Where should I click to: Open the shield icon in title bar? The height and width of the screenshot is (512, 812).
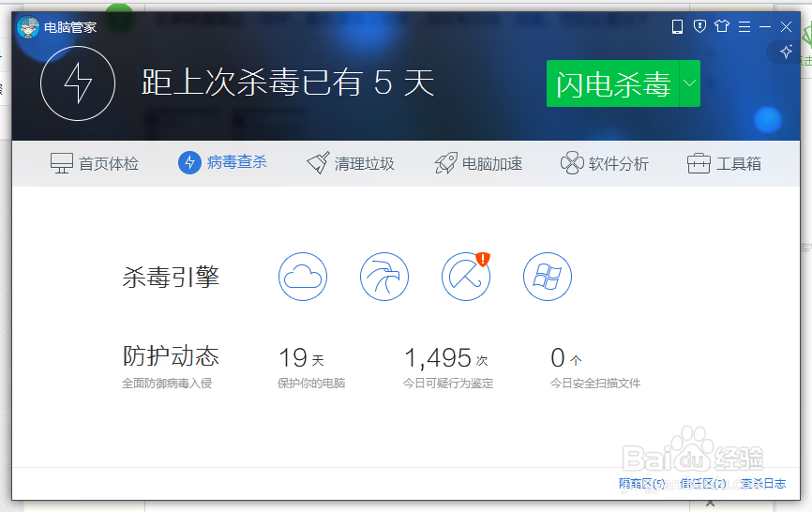(699, 26)
